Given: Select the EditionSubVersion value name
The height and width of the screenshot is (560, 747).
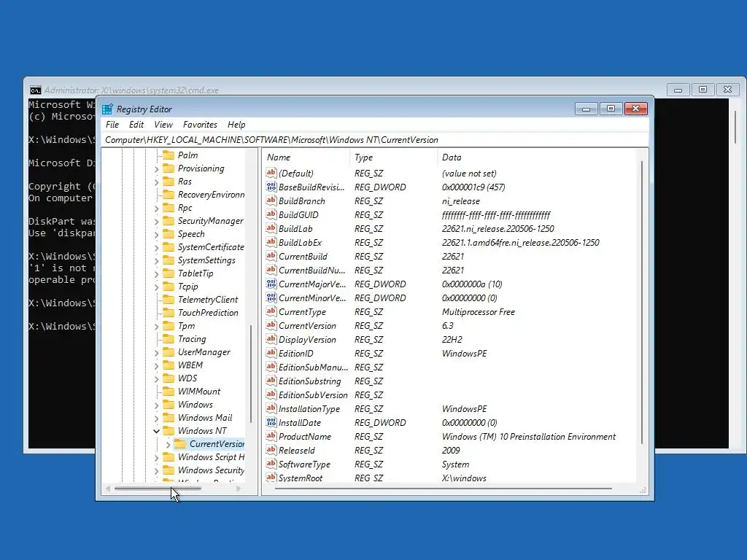Looking at the screenshot, I should (x=313, y=394).
